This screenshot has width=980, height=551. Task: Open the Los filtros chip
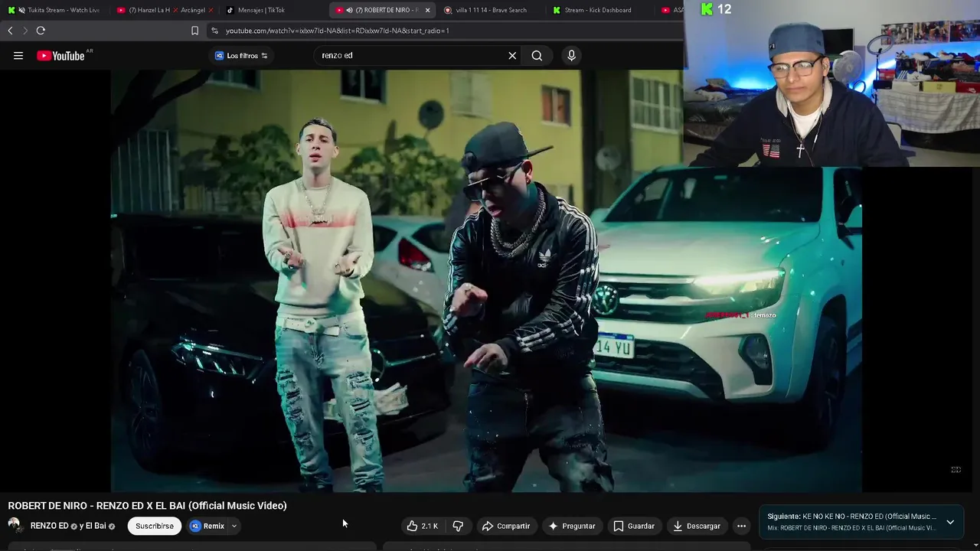[241, 55]
